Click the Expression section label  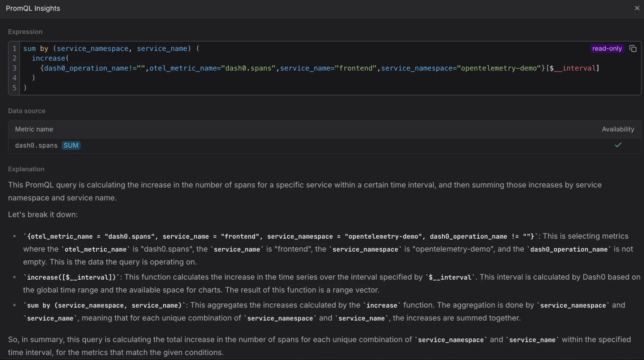tap(25, 32)
